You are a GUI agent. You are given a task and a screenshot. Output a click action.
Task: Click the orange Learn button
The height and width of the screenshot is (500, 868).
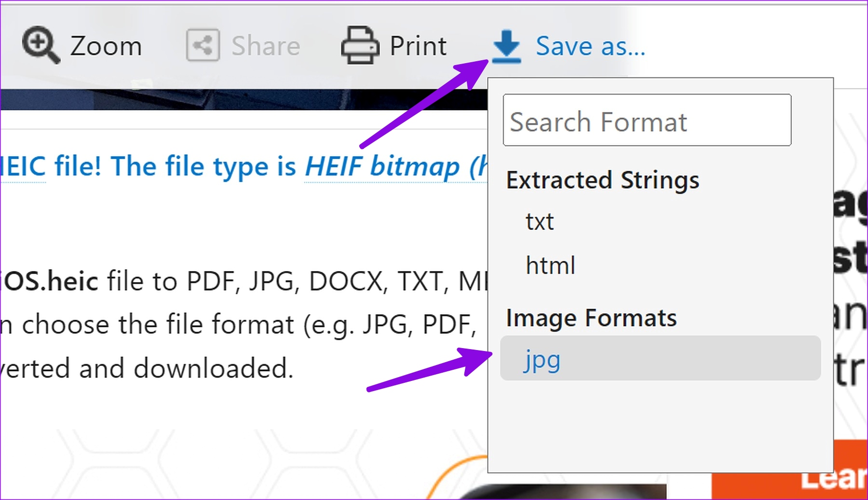tap(790, 470)
